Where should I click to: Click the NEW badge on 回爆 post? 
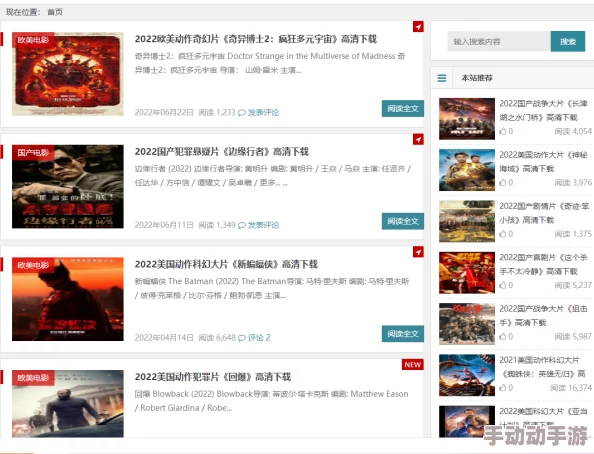coord(413,365)
